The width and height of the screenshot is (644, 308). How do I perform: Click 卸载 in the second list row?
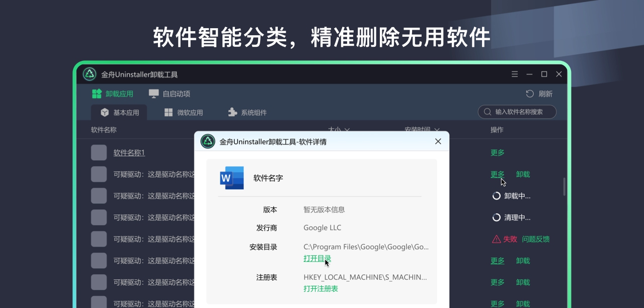[523, 174]
